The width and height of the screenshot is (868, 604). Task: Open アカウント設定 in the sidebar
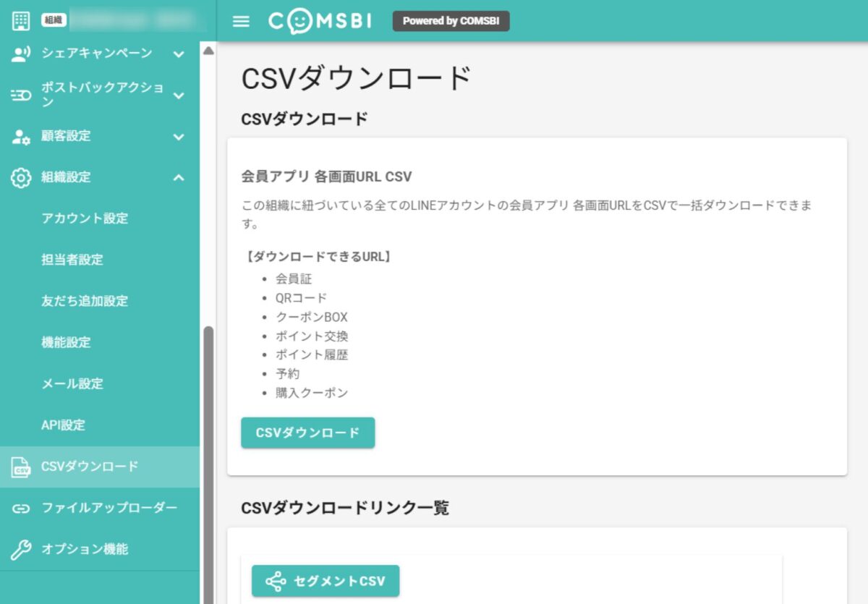coord(85,218)
